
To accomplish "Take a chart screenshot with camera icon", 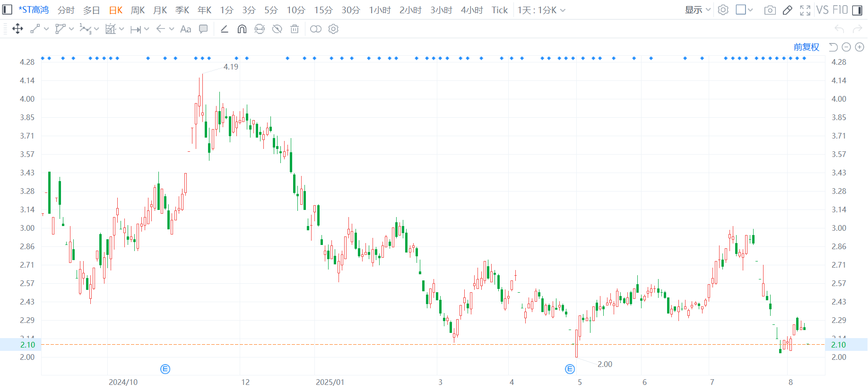I will click(770, 10).
